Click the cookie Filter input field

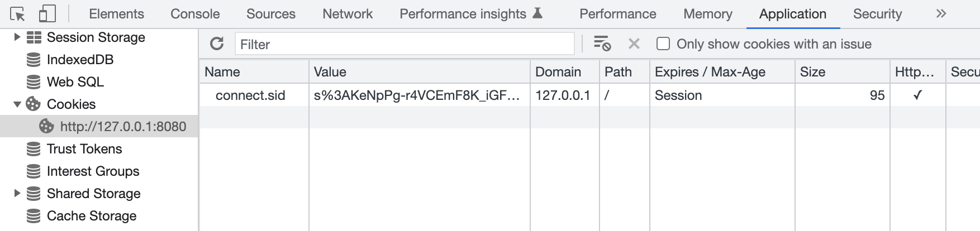405,44
